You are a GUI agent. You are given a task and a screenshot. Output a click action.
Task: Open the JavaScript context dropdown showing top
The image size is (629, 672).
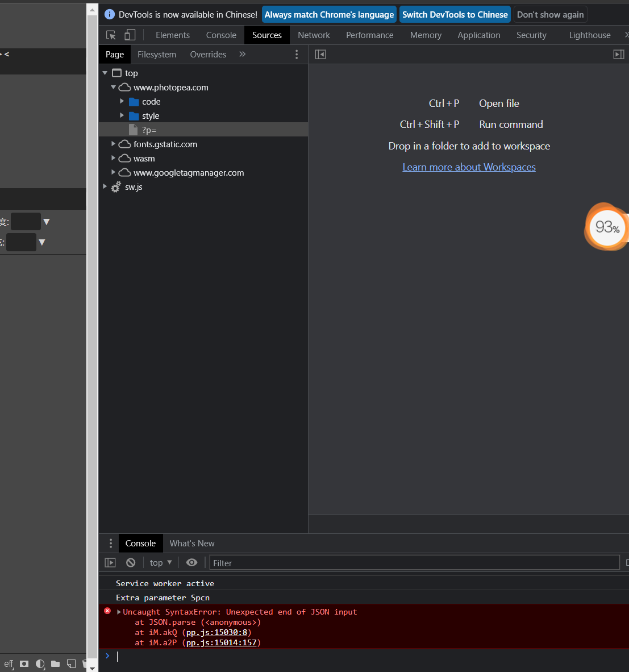click(160, 562)
